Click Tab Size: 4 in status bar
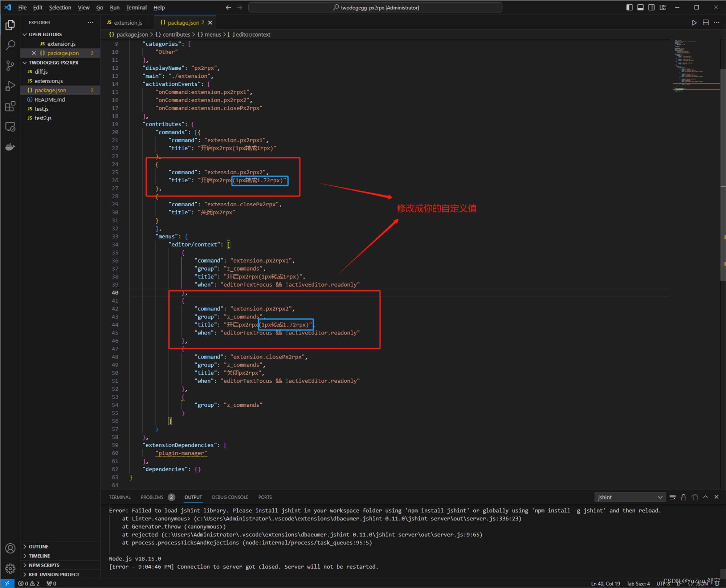726x588 pixels. pyautogui.click(x=638, y=584)
